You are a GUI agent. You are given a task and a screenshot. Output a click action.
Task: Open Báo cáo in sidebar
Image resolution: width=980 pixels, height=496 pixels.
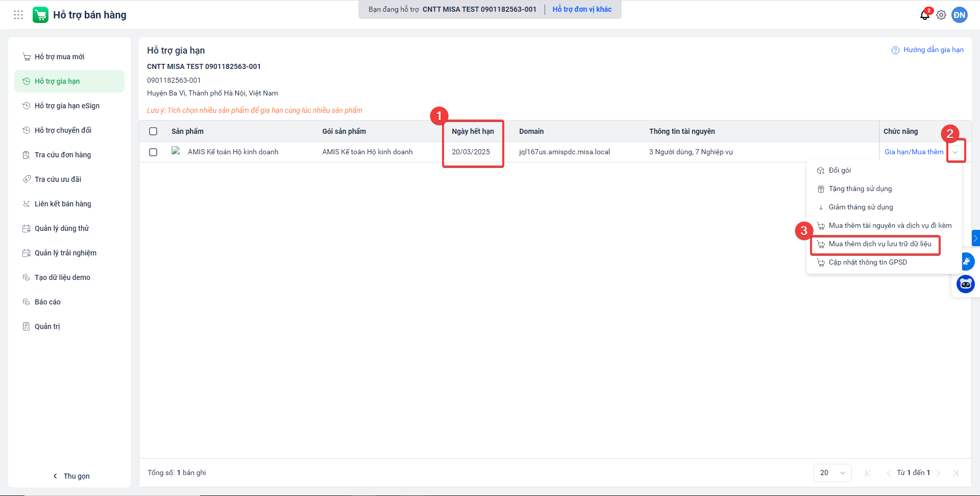pos(69,302)
